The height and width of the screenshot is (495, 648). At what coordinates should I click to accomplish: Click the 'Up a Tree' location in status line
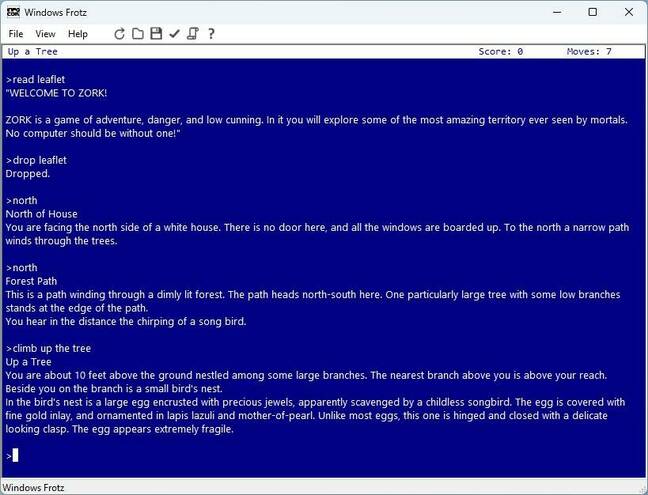coord(33,52)
